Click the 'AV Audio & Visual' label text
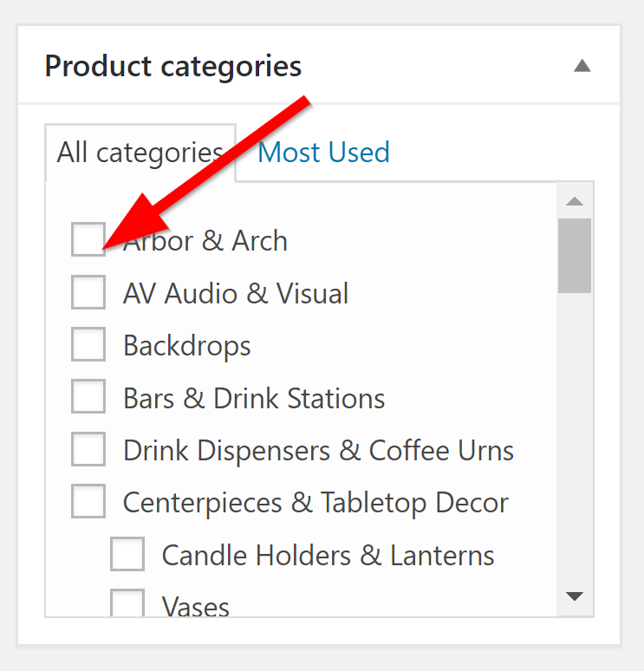Screen dimensions: 644x671 click(236, 293)
